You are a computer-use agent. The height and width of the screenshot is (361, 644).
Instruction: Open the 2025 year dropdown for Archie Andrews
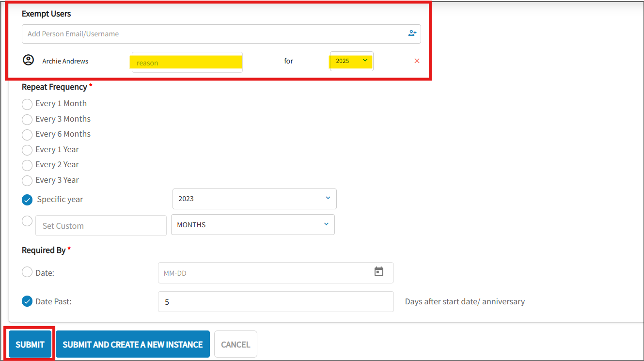tap(351, 61)
